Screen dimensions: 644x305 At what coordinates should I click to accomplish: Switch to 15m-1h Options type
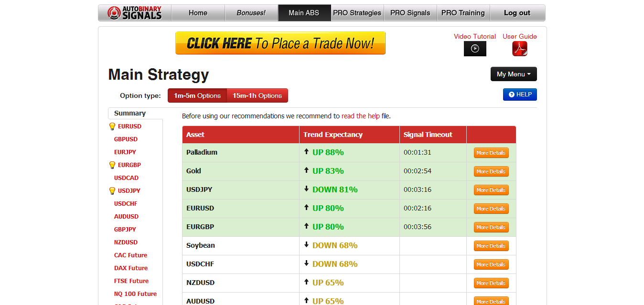coord(258,95)
